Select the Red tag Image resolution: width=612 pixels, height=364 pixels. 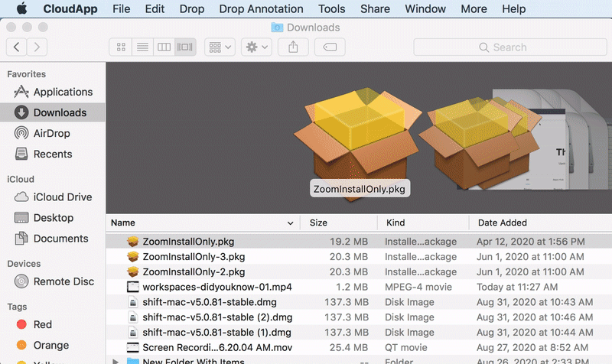pos(53,324)
